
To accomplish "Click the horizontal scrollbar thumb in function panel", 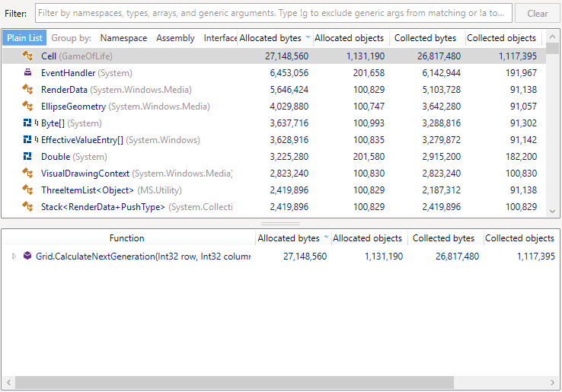I will tap(234, 382).
